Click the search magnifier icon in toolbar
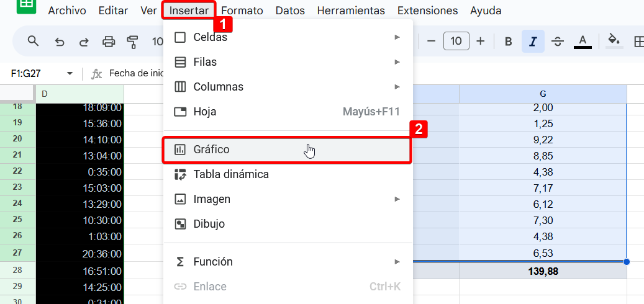This screenshot has width=644, height=304. 34,42
